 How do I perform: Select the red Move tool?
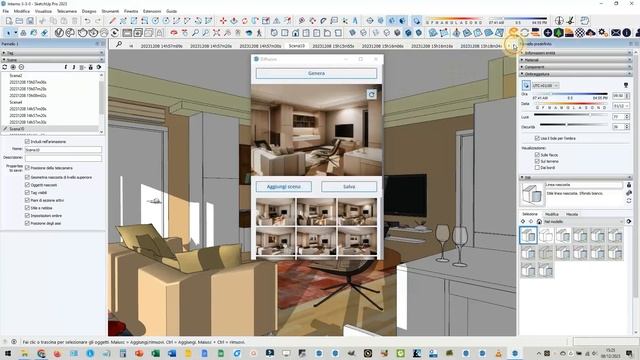223,21
